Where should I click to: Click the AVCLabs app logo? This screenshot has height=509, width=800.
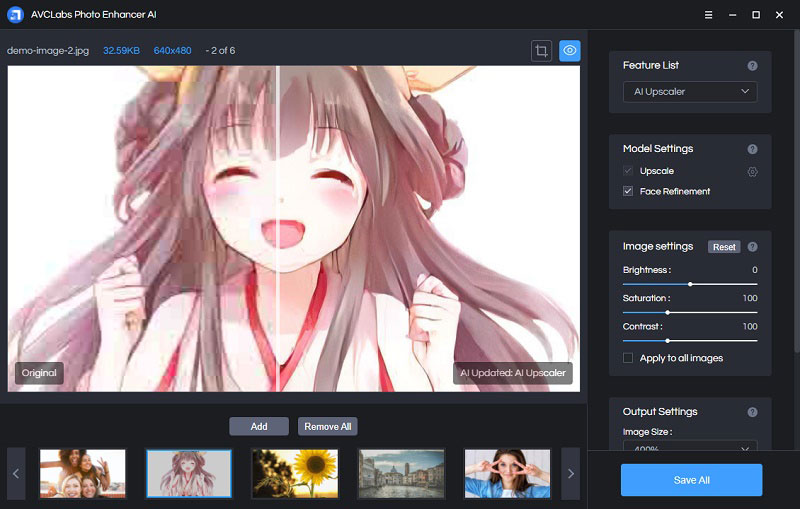click(x=15, y=15)
